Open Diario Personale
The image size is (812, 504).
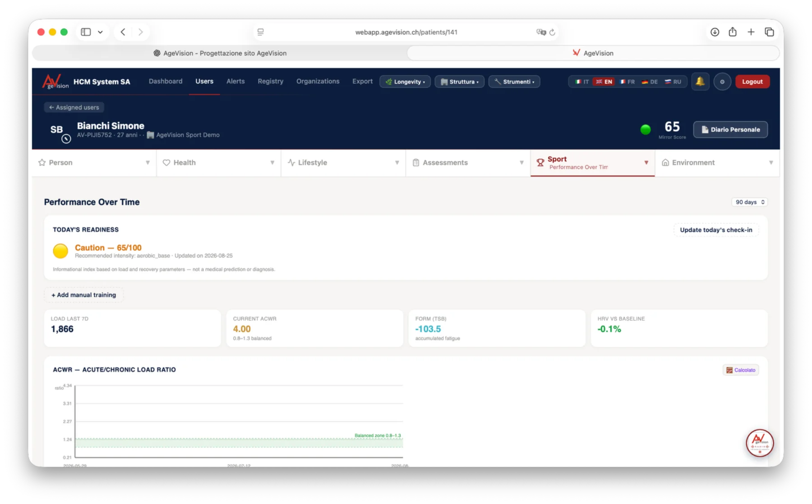[730, 129]
